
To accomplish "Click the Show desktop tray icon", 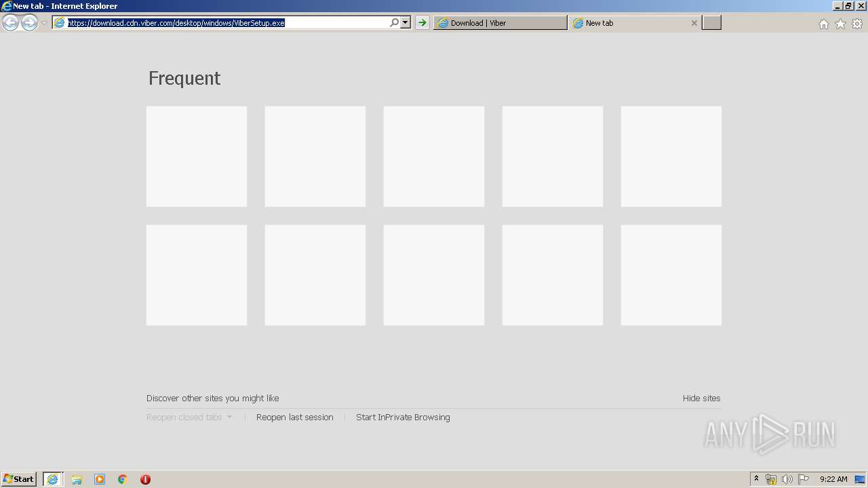I will [861, 479].
